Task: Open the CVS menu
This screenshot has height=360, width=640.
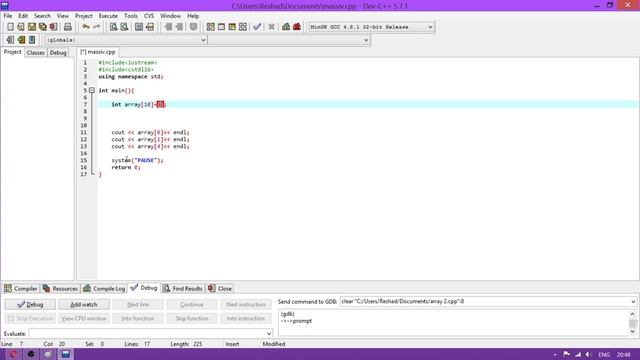Action: point(149,16)
